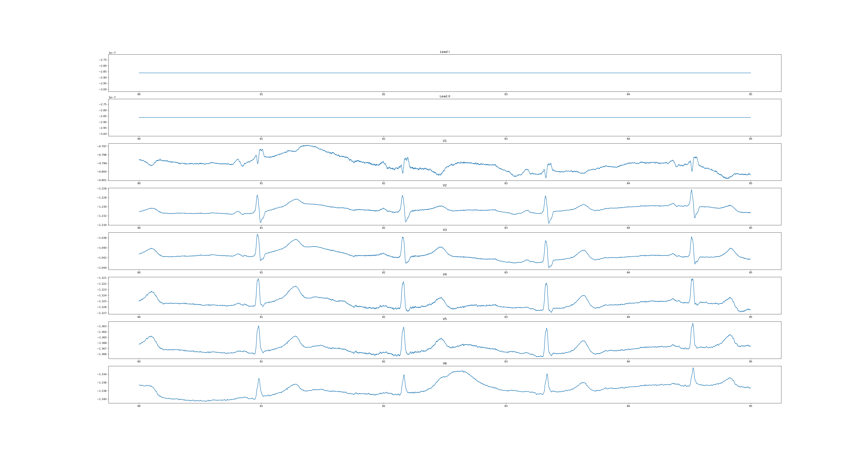
Task: Click the -0.797 y-axis label on V1
Action: coord(102,146)
